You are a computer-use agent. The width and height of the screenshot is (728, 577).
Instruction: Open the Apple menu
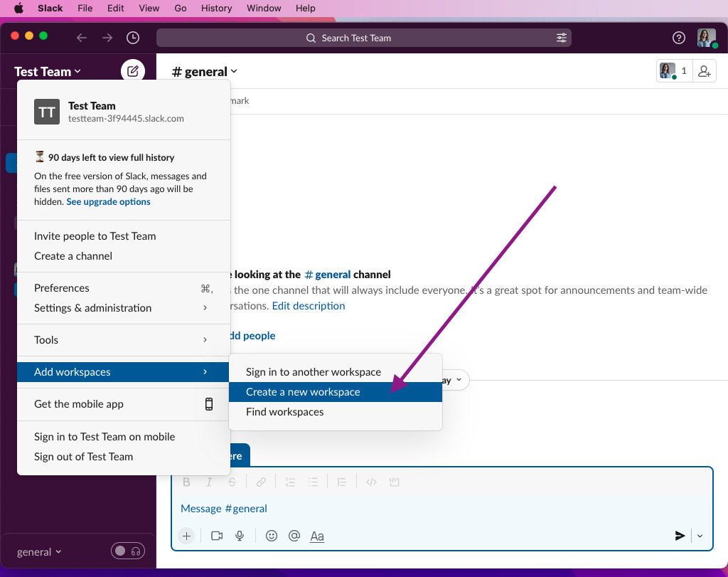pyautogui.click(x=18, y=9)
